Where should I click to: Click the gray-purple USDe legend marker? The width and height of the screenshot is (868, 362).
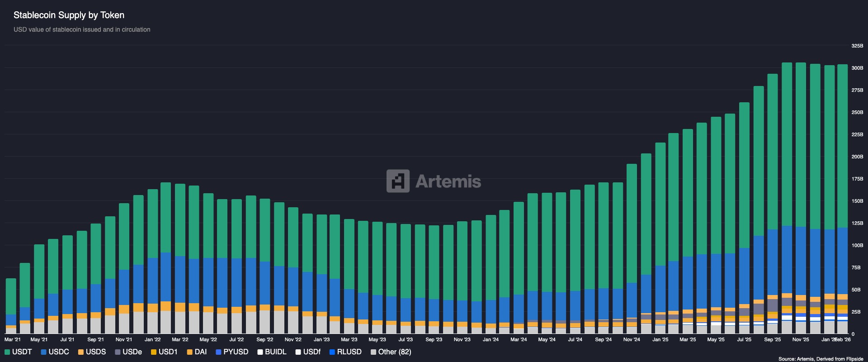pos(118,352)
